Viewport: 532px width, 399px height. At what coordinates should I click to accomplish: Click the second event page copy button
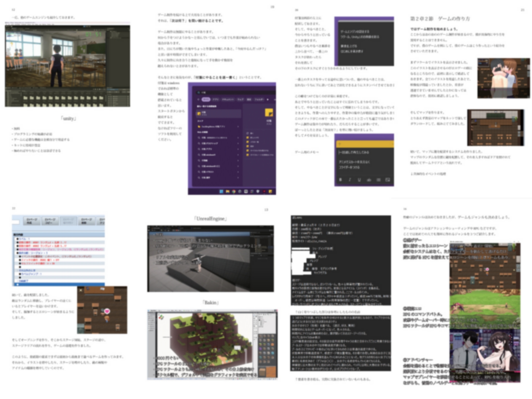click(50, 221)
